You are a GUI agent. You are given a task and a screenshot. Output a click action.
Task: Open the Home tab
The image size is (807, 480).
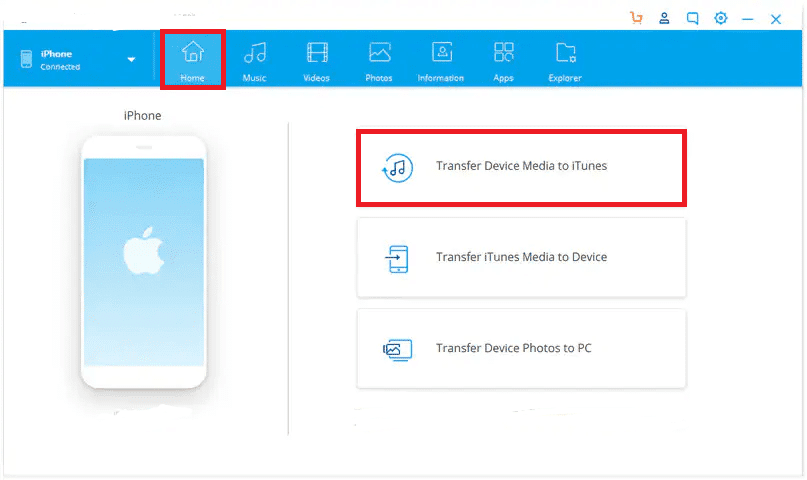pos(192,61)
